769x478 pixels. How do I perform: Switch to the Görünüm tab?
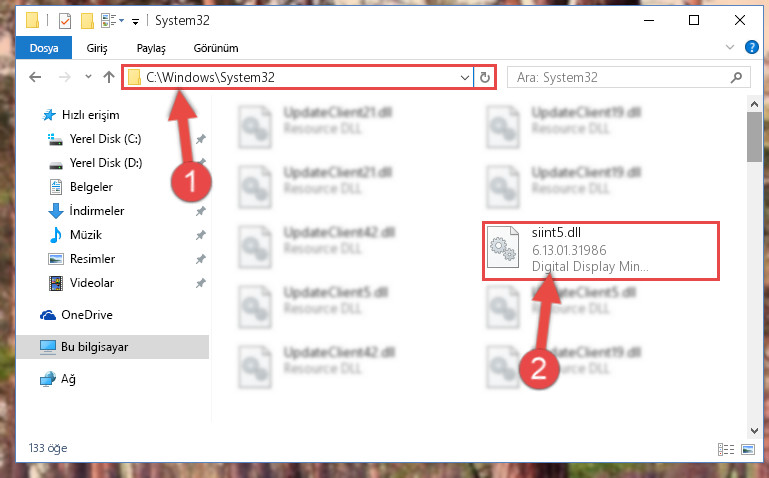[216, 48]
